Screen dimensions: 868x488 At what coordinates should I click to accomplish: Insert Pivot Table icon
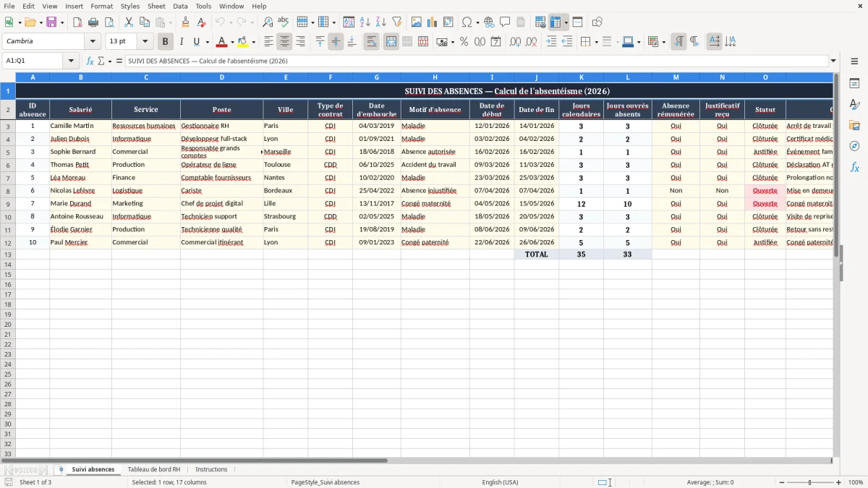coord(448,22)
